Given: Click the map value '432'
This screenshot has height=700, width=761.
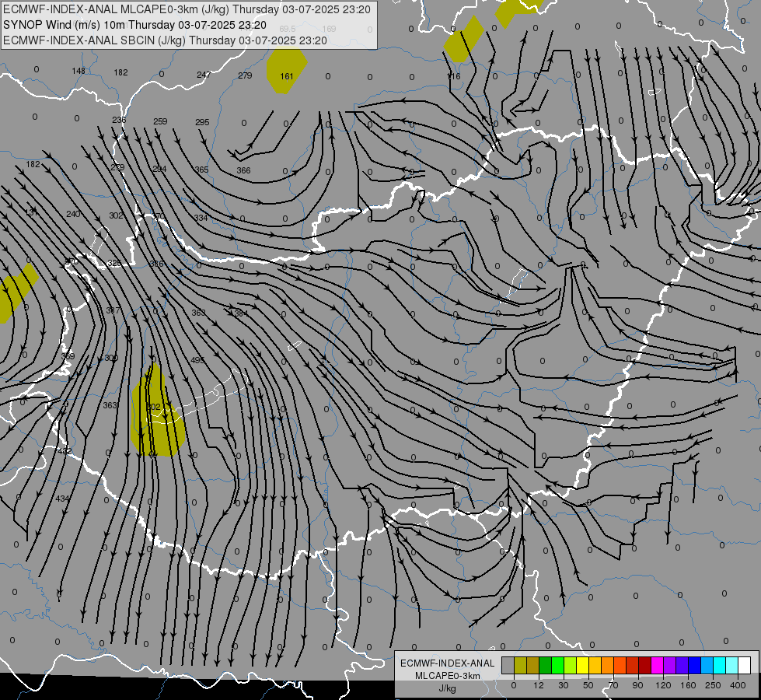Looking at the screenshot, I should click(x=64, y=451).
